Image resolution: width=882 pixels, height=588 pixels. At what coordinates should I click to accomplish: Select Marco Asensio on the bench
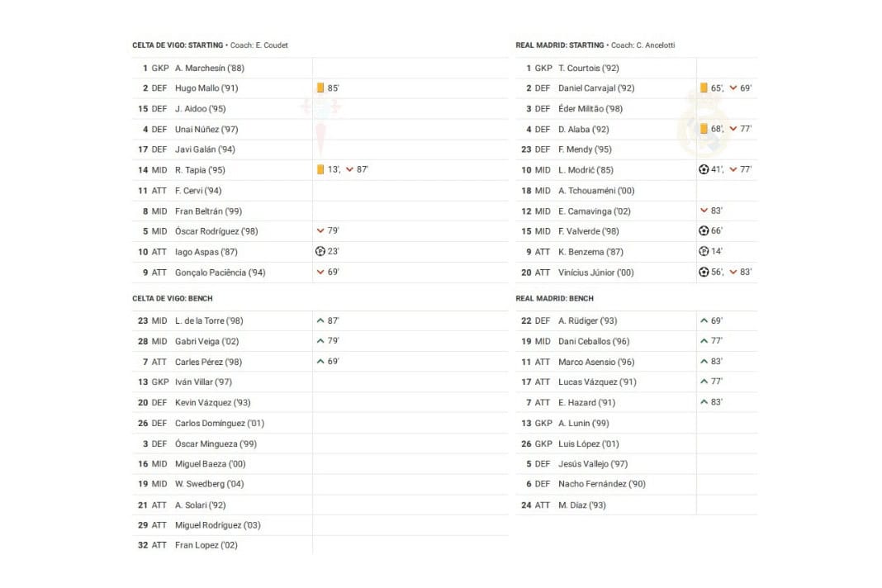pyautogui.click(x=596, y=362)
